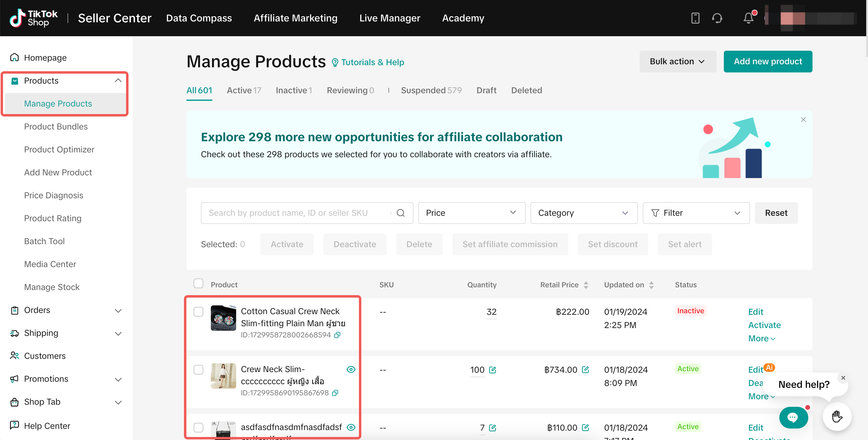The height and width of the screenshot is (440, 868).
Task: Open the Price dropdown
Action: [471, 213]
